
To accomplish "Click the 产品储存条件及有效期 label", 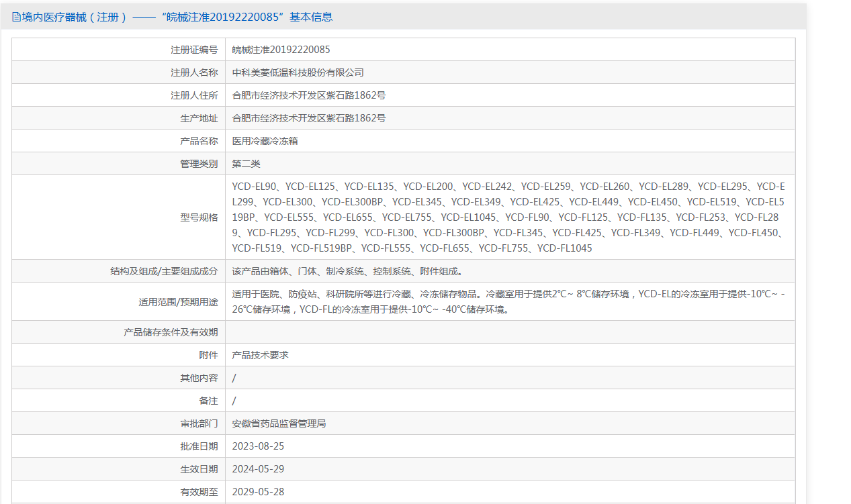I will pos(171,332).
